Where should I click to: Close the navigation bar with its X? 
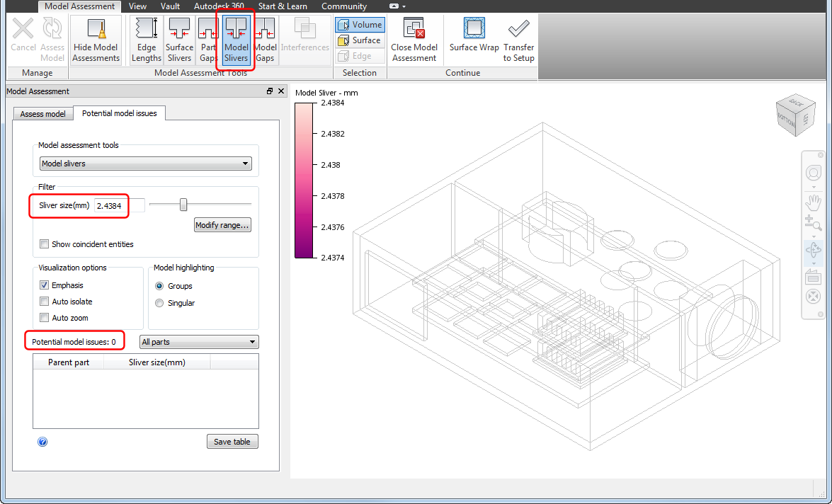point(821,155)
